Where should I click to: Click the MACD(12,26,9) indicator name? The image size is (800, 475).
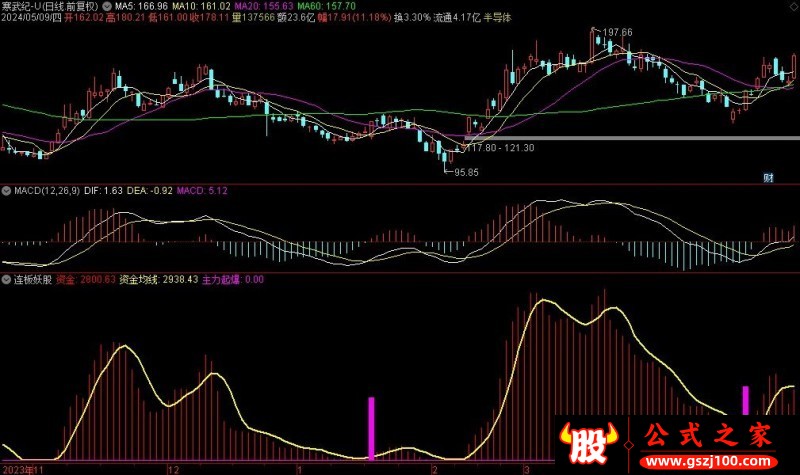click(47, 191)
